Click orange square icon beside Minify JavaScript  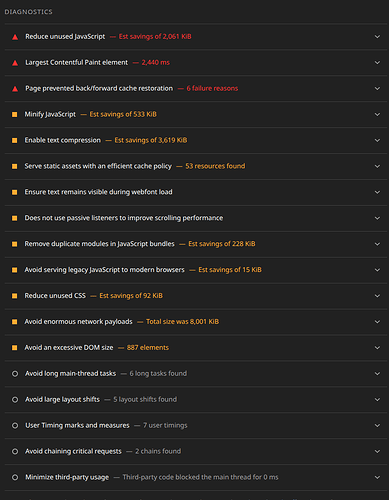click(x=15, y=114)
